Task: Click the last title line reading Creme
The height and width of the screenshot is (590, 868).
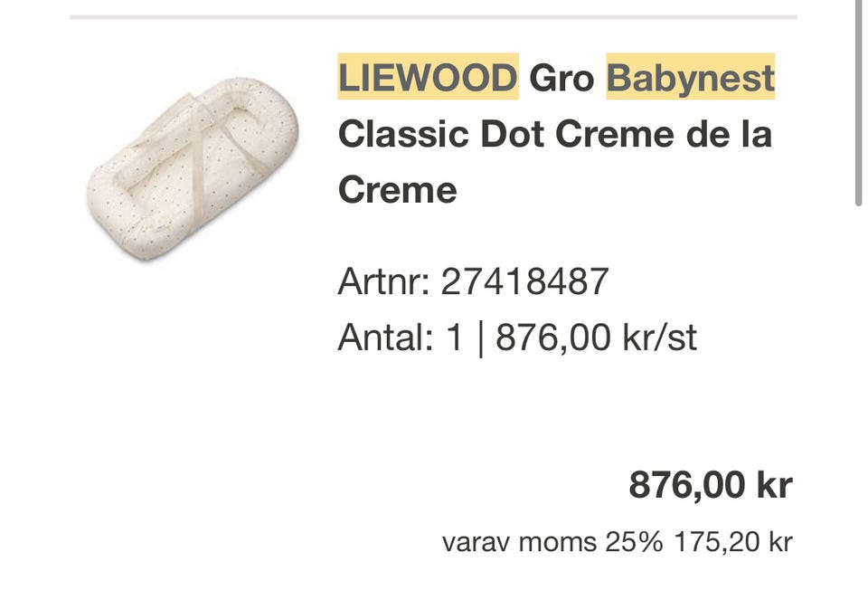Action: pos(397,190)
